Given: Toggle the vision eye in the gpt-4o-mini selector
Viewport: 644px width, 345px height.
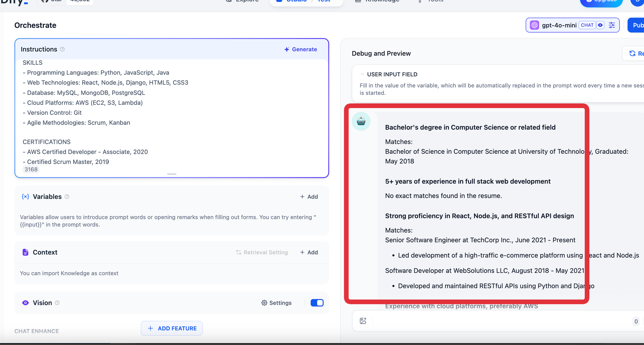Looking at the screenshot, I should pyautogui.click(x=601, y=25).
